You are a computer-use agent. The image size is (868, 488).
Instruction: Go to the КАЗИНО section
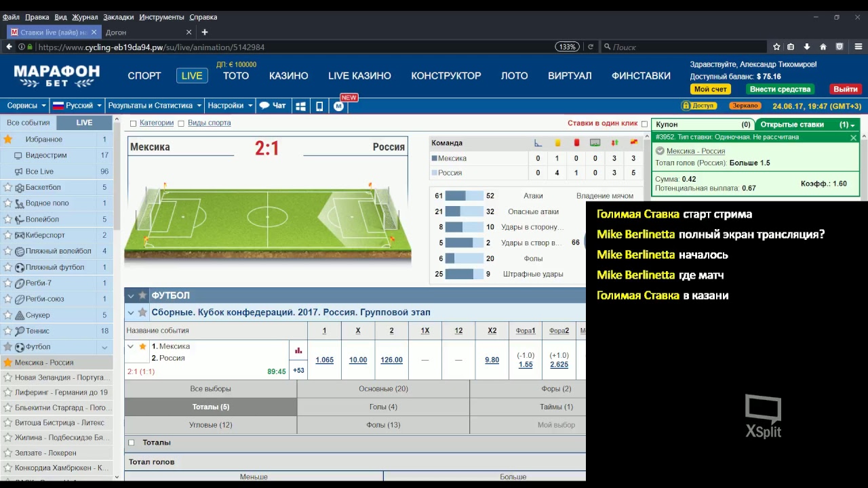289,76
